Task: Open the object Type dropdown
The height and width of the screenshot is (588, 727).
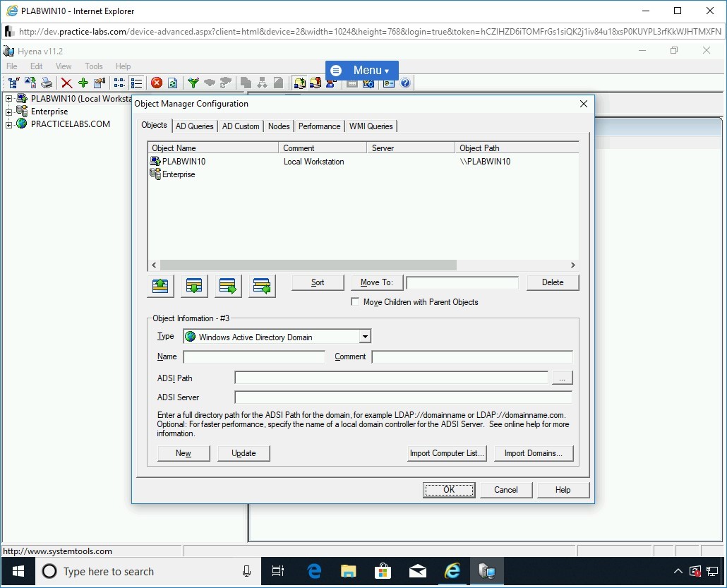Action: pyautogui.click(x=364, y=337)
